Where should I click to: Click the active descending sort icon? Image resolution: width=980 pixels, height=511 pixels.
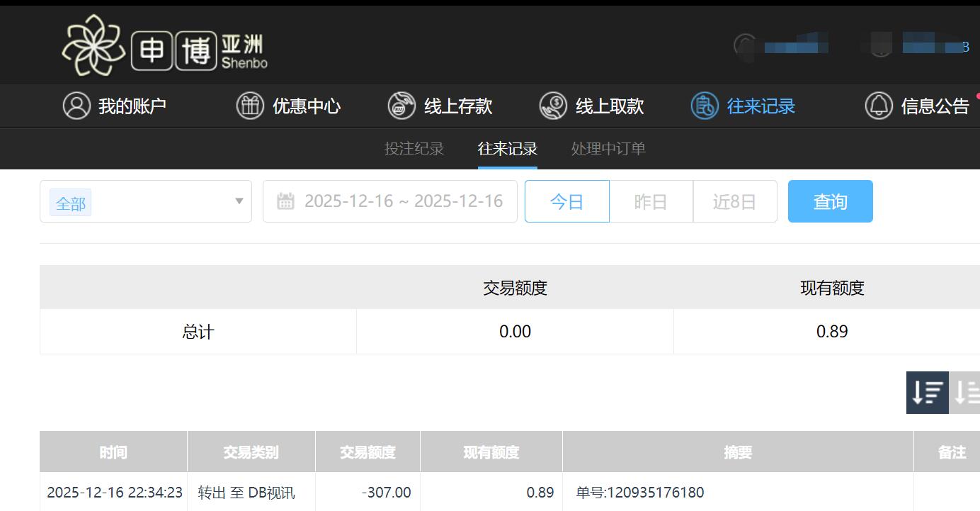tap(926, 393)
